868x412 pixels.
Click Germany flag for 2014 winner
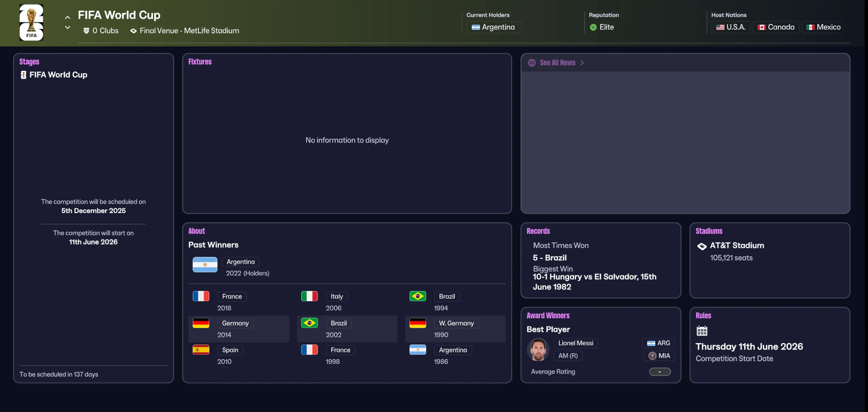coord(201,323)
